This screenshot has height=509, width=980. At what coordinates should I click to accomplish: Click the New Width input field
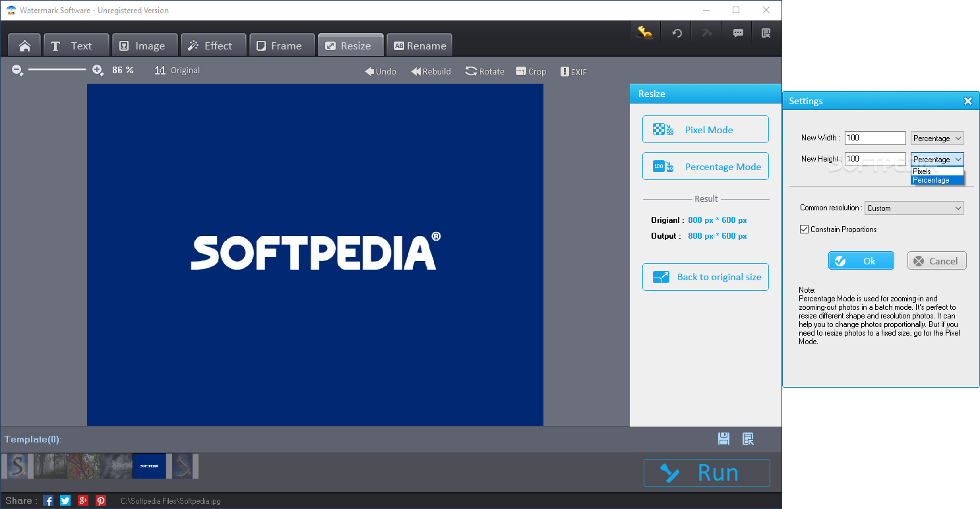875,138
